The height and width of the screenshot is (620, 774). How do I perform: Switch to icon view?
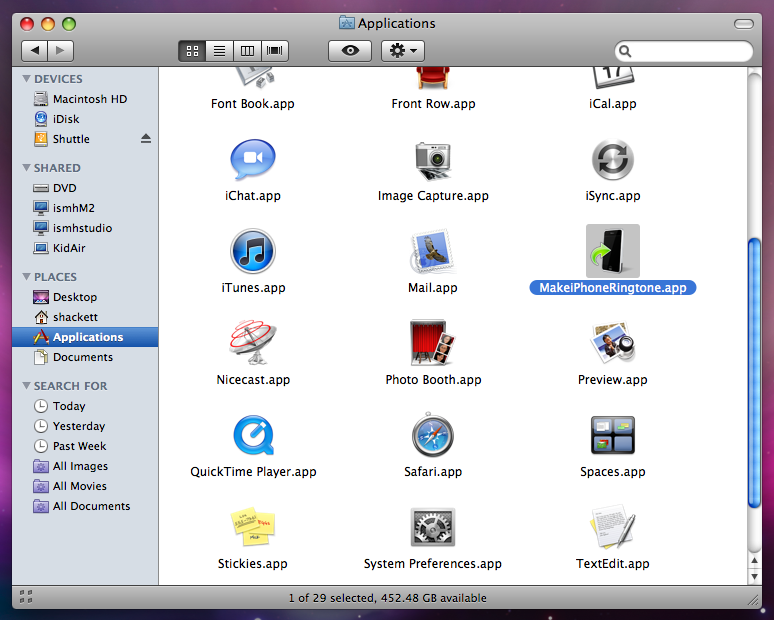click(192, 51)
